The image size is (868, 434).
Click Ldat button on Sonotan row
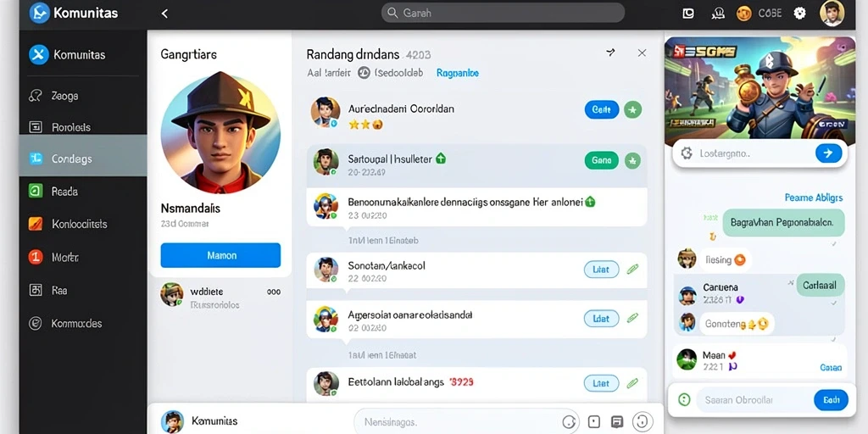[602, 270]
